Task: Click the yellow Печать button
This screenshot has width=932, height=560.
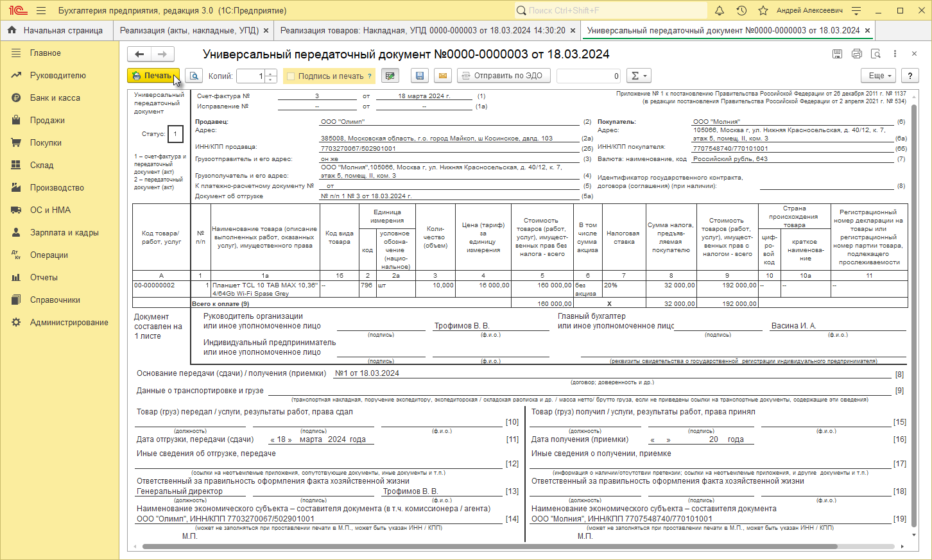Action: click(153, 76)
